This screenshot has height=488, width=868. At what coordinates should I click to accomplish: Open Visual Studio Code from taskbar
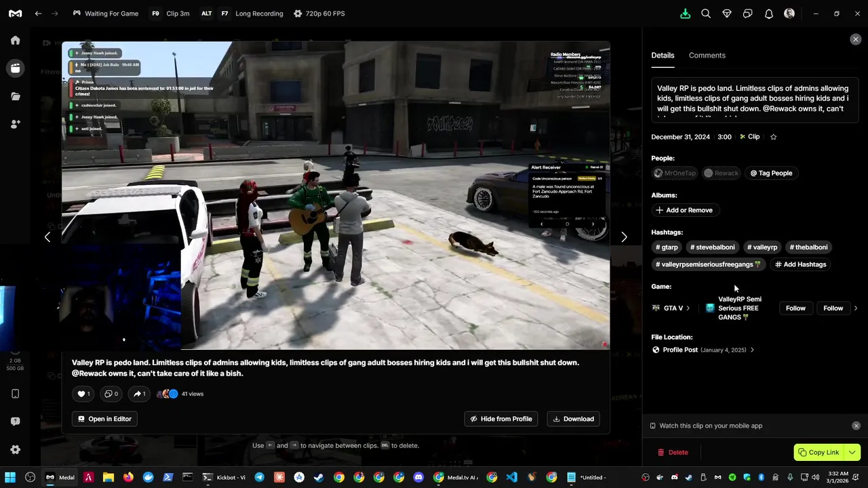[511, 477]
